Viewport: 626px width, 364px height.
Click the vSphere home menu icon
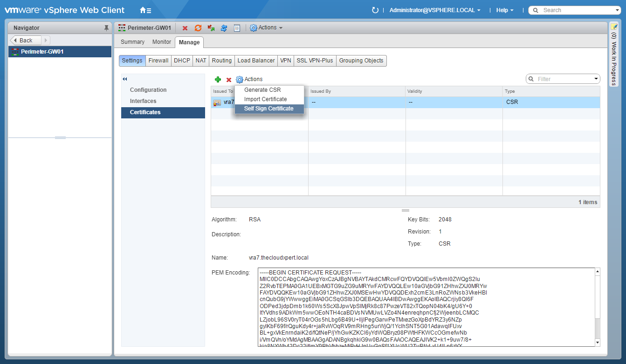(x=145, y=10)
